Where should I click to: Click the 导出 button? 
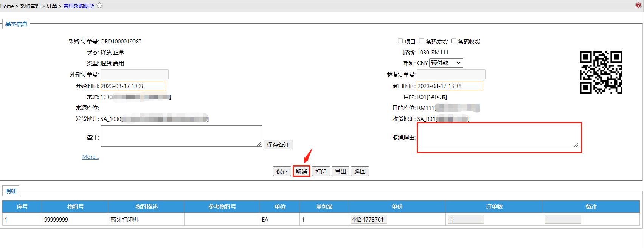pos(340,171)
